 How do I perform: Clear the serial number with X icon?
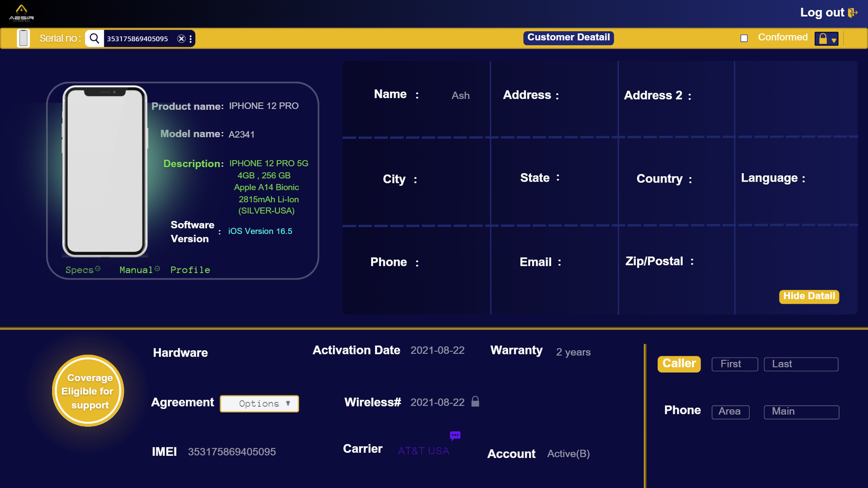pos(181,39)
